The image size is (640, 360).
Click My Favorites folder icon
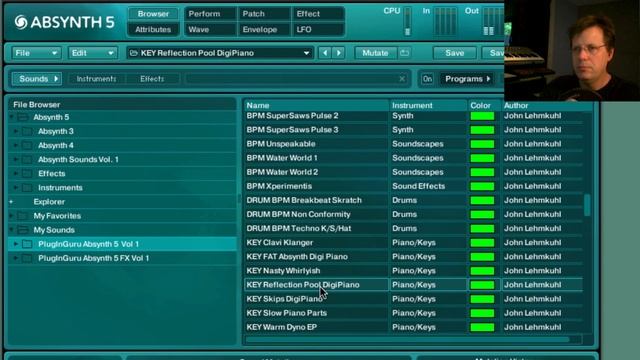click(x=22, y=216)
